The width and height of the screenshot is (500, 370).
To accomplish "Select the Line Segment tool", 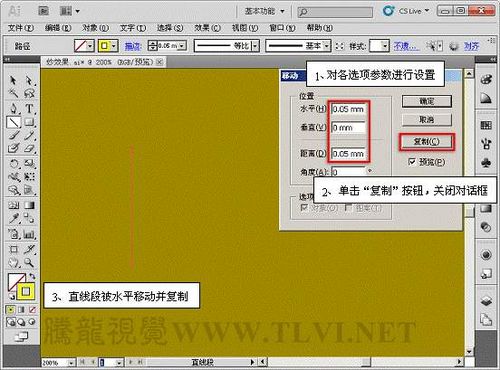I will click(x=14, y=122).
